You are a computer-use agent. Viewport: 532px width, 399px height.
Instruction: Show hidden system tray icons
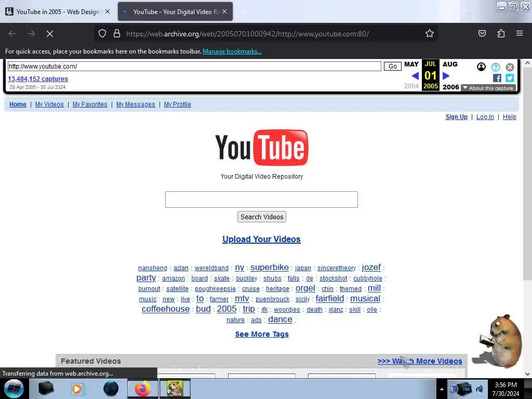pyautogui.click(x=442, y=389)
